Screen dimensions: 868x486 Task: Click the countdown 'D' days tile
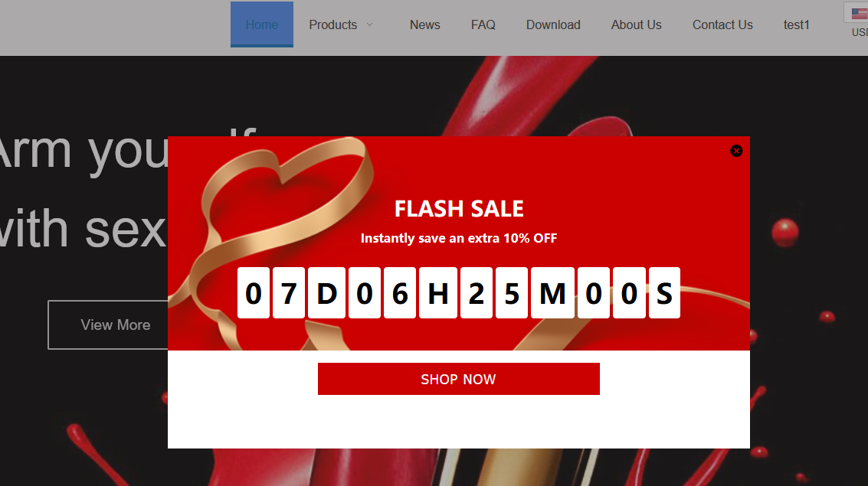326,292
